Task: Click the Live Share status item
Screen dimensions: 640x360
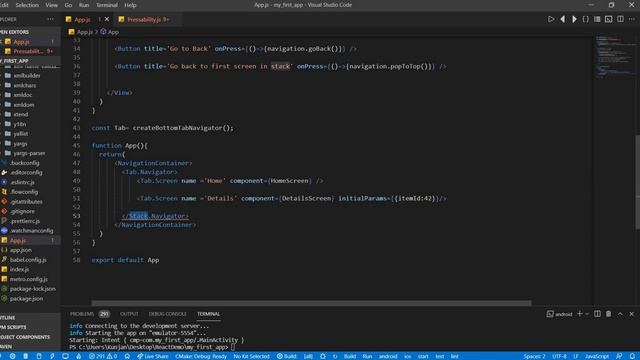Action: 153,356
